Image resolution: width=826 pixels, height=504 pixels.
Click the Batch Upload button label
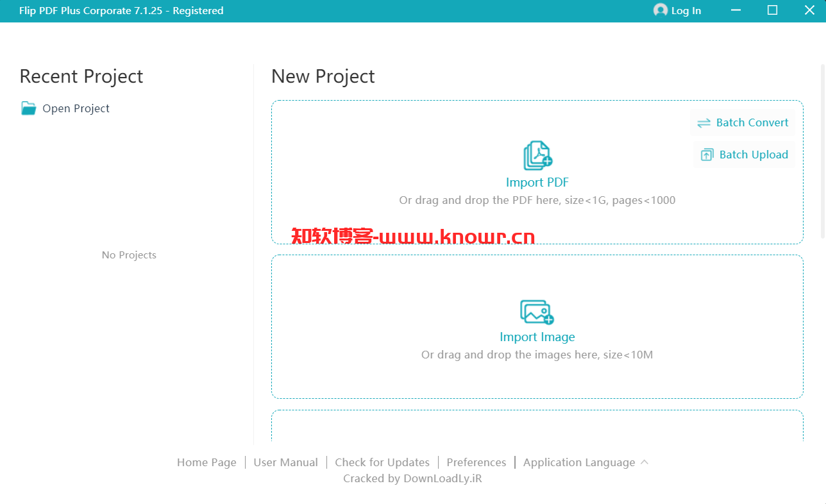click(754, 155)
